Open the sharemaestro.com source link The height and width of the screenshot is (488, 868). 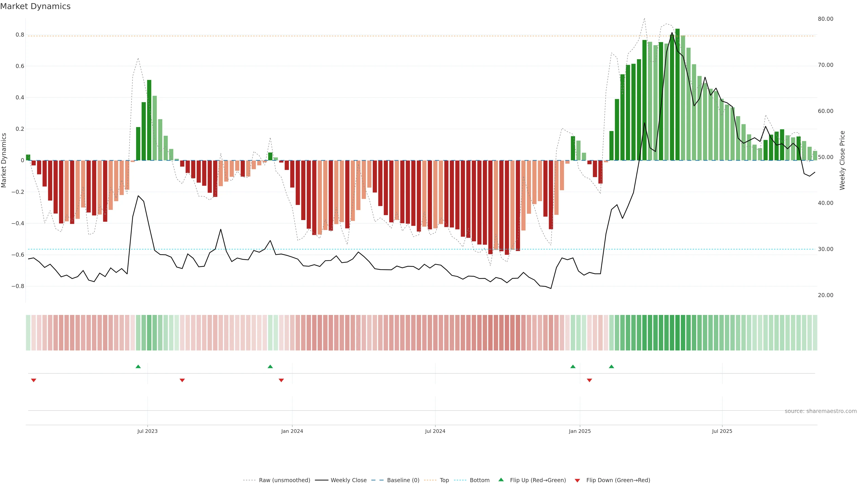[x=821, y=411]
